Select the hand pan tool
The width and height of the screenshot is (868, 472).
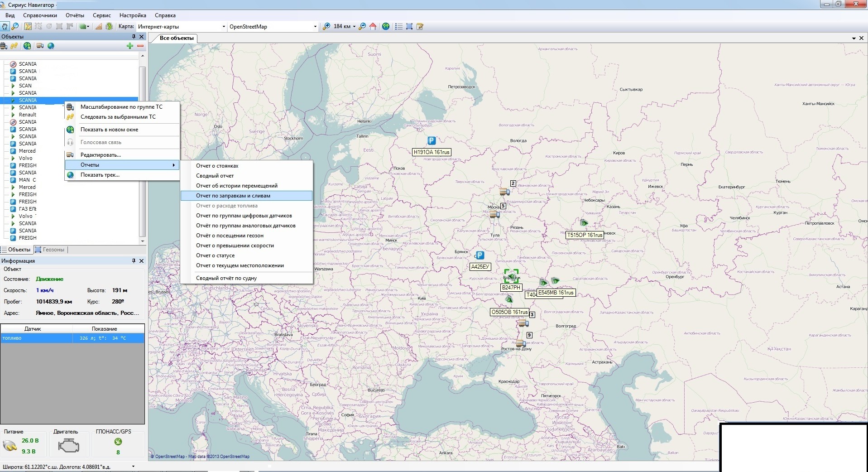[5, 27]
